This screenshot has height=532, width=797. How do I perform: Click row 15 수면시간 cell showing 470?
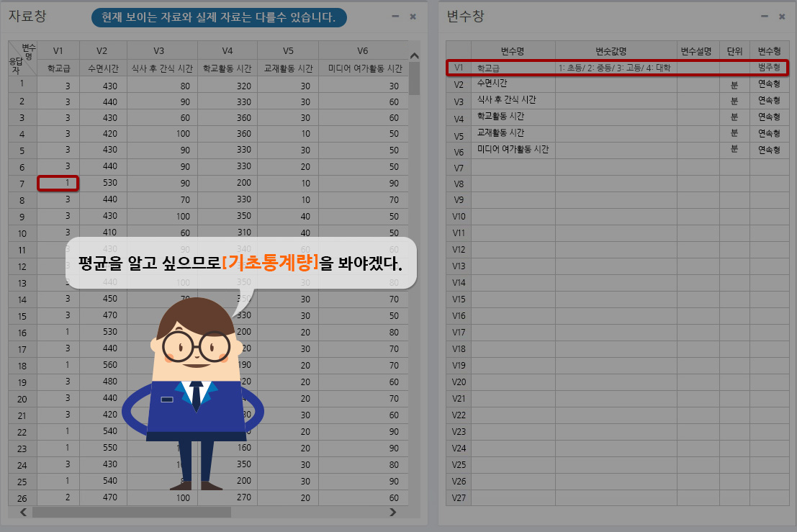coord(103,315)
